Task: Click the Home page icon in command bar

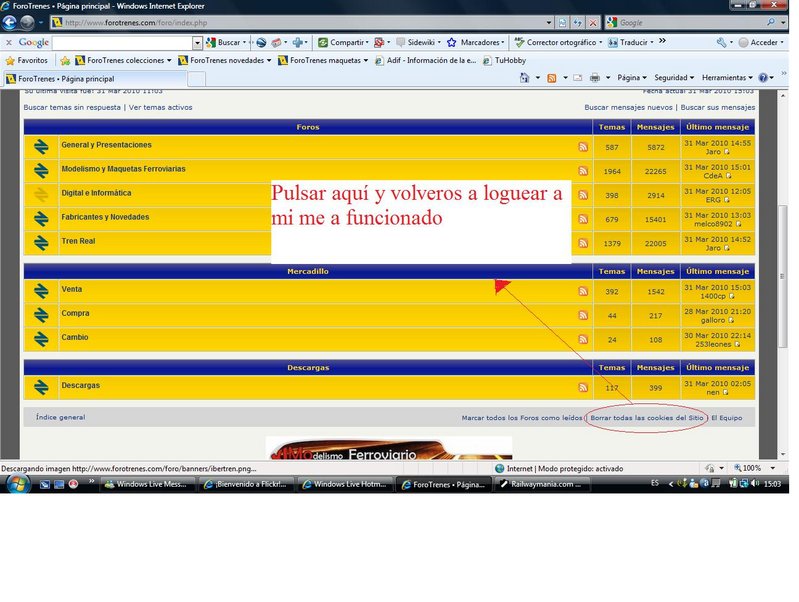Action: 524,78
